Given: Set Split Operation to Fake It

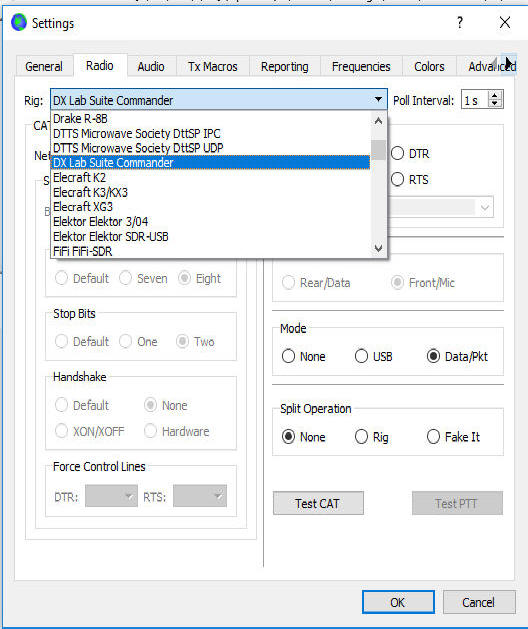Looking at the screenshot, I should point(453,436).
